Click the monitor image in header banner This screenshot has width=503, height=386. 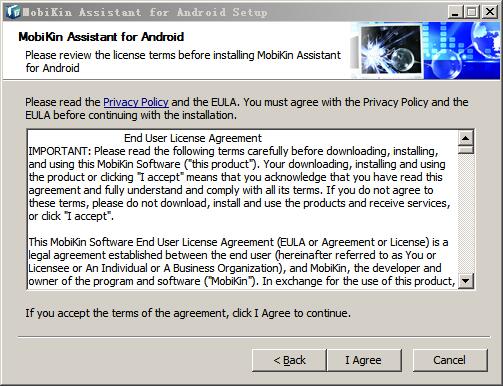pyautogui.click(x=391, y=50)
